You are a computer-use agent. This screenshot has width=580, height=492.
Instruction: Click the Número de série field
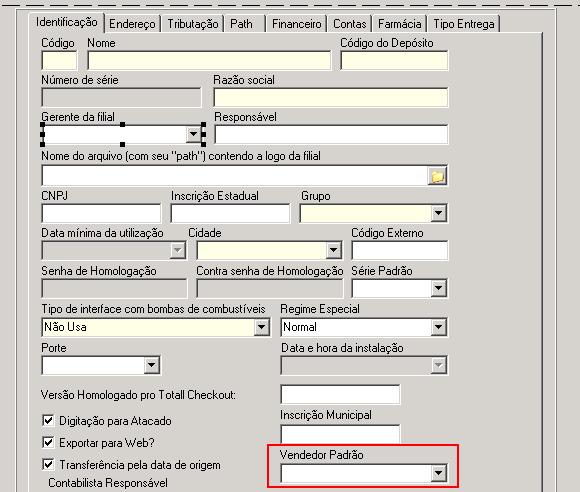pyautogui.click(x=122, y=98)
